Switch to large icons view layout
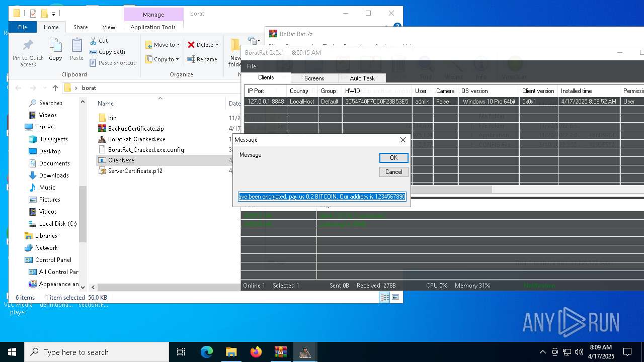 click(396, 298)
